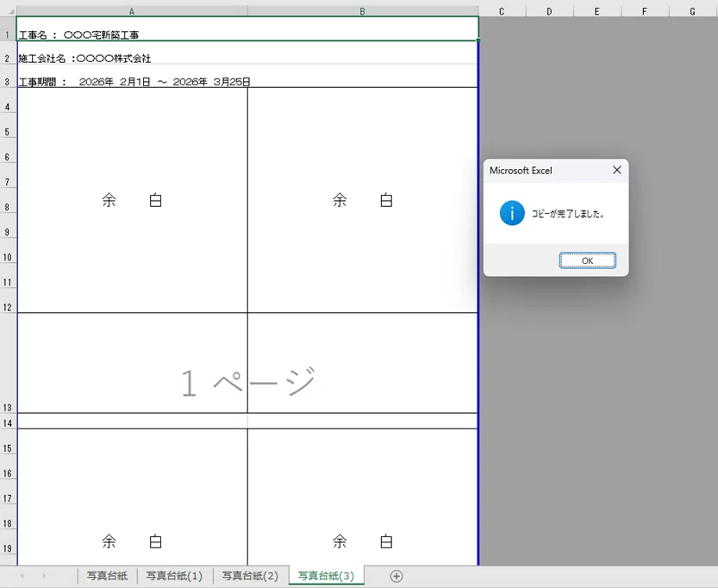Click OK in the Microsoft Excel dialog

587,260
